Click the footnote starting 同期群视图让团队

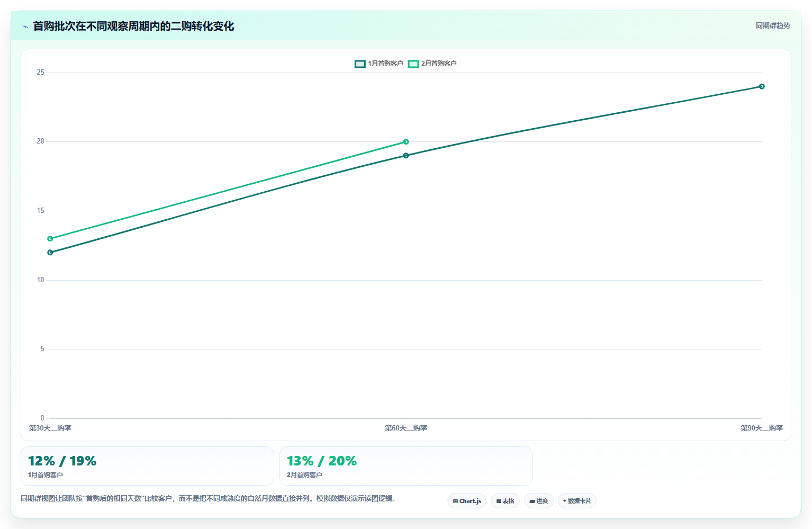[209, 498]
